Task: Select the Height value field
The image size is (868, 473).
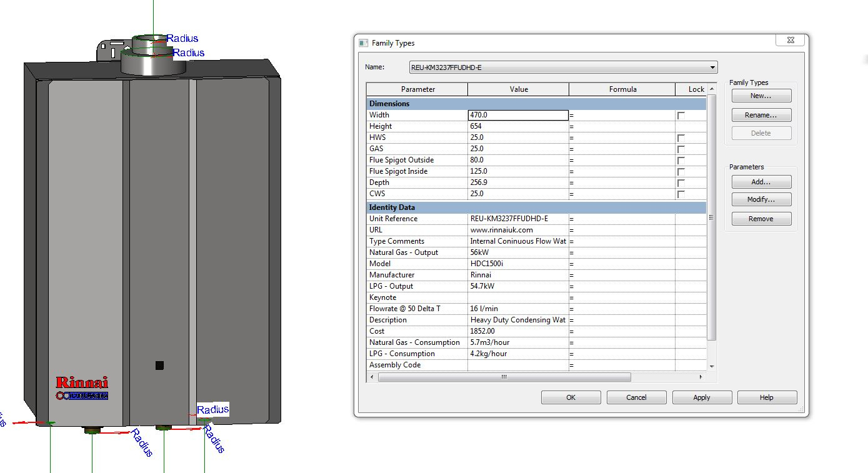Action: coord(518,126)
